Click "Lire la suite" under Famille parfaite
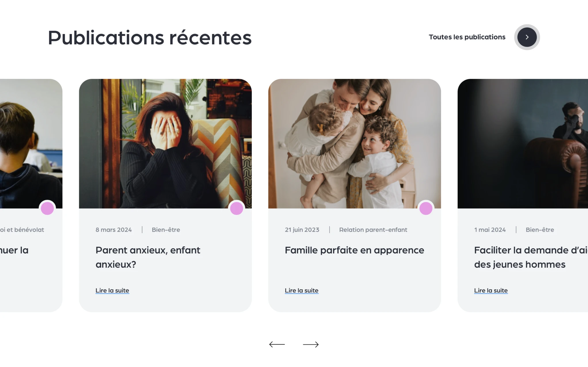This screenshot has width=588, height=367. click(x=301, y=290)
